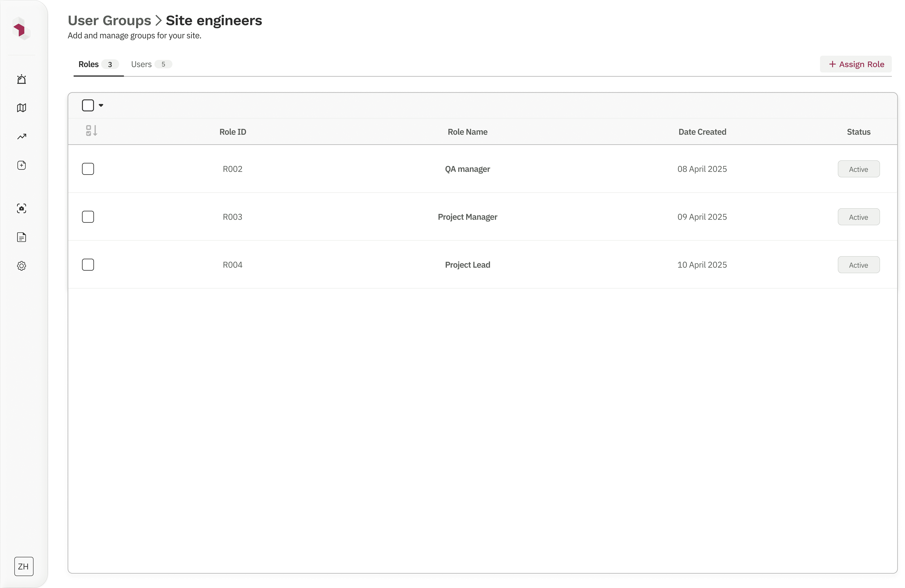Go back via User Groups breadcrumb
This screenshot has height=588, width=905.
coord(110,21)
